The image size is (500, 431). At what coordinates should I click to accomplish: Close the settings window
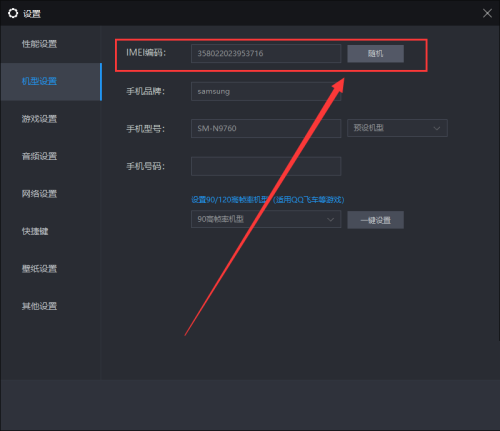[487, 13]
